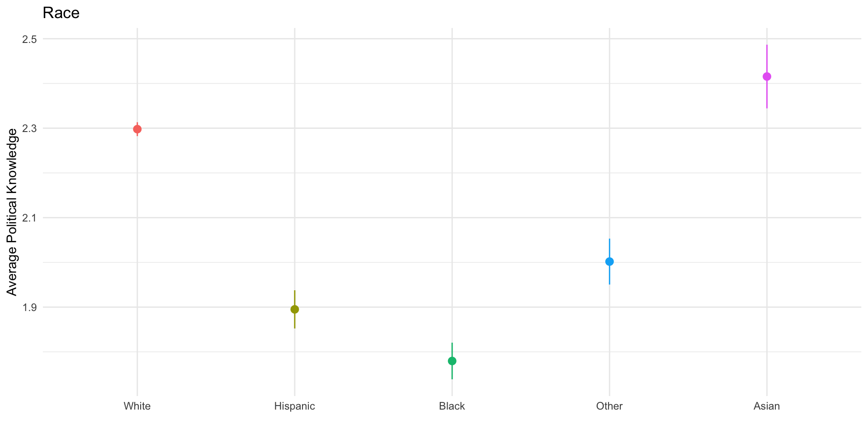This screenshot has width=868, height=434.
Task: Click the 2.5 y-axis tick label
Action: (29, 39)
